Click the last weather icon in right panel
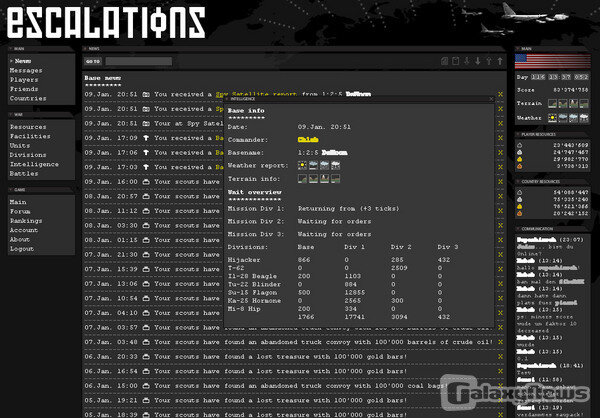Viewport: 600px width, 418px height. (x=584, y=118)
